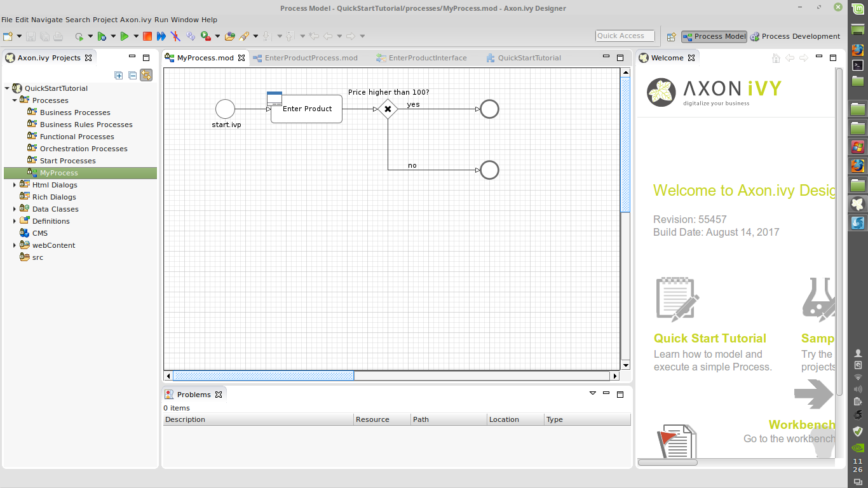Sort problems by Description column
868x488 pixels.
258,419
